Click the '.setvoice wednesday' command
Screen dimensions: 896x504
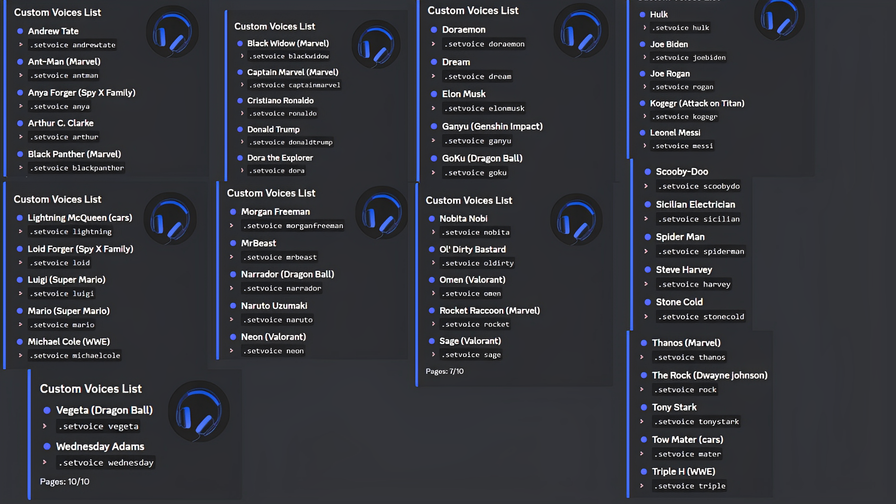coord(106,463)
